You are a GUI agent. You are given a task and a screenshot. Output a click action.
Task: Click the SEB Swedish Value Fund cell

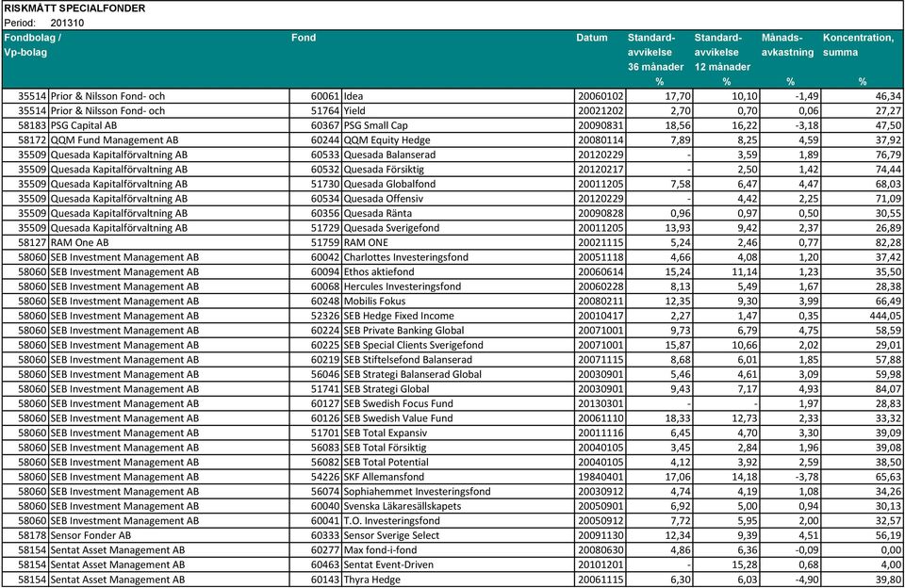(x=459, y=418)
